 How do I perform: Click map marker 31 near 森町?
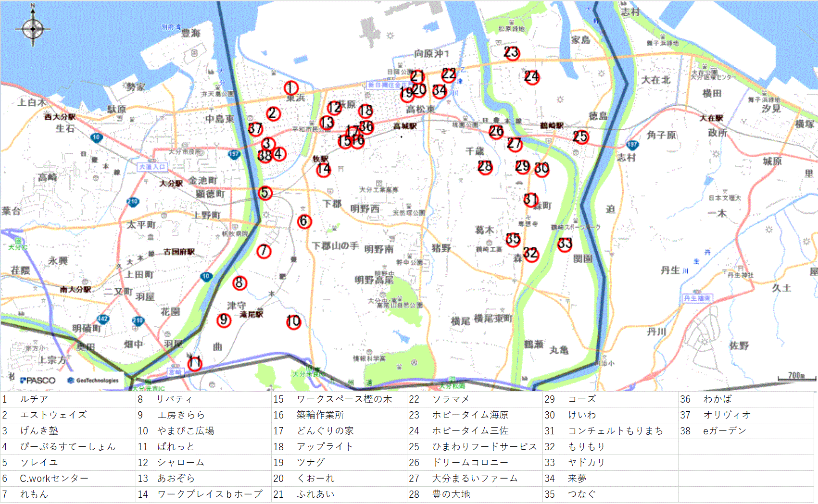pos(531,200)
